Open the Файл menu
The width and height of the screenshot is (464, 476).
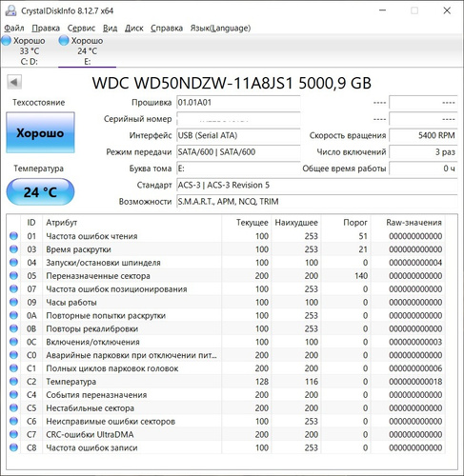pos(14,29)
